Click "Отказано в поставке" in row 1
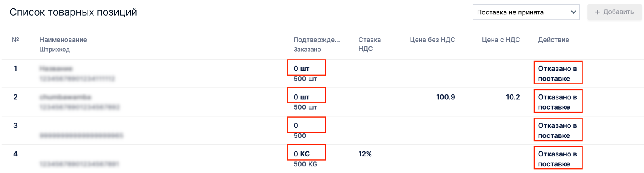The height and width of the screenshot is (173, 644). pos(557,73)
